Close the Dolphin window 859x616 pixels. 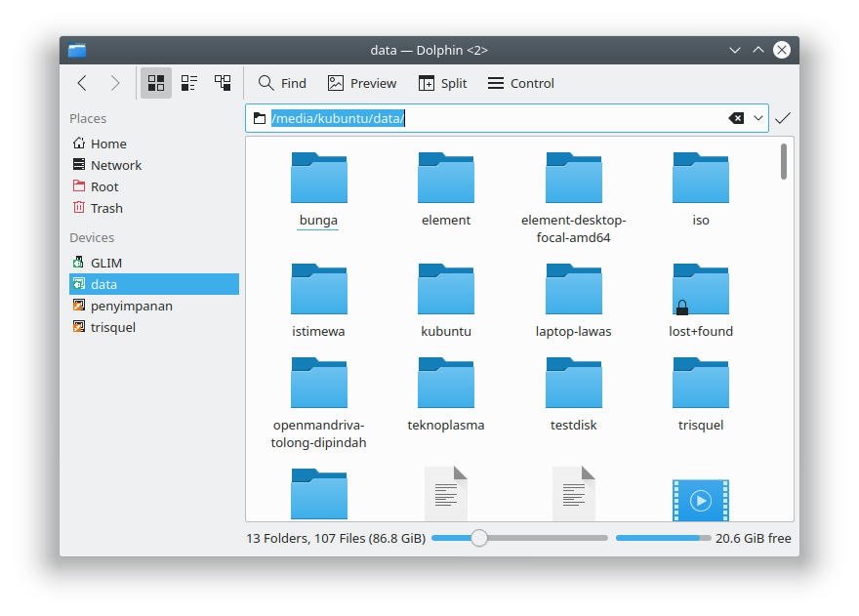click(x=782, y=51)
